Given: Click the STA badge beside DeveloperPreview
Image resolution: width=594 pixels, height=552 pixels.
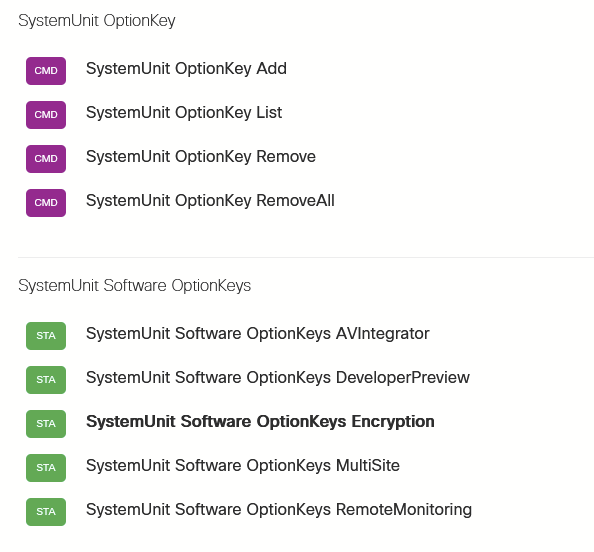Looking at the screenshot, I should pyautogui.click(x=46, y=380).
